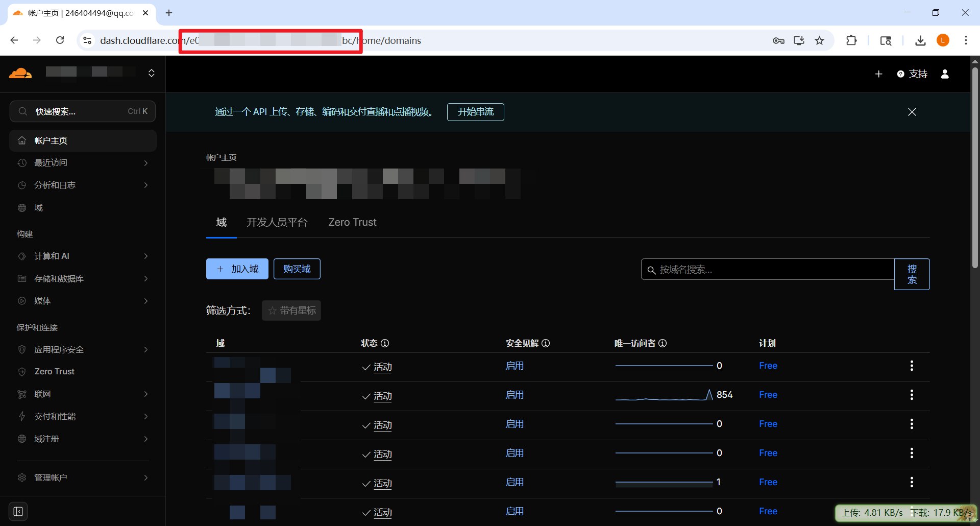980x526 pixels.
Task: Switch to the Zero Trust tab
Action: tap(352, 223)
